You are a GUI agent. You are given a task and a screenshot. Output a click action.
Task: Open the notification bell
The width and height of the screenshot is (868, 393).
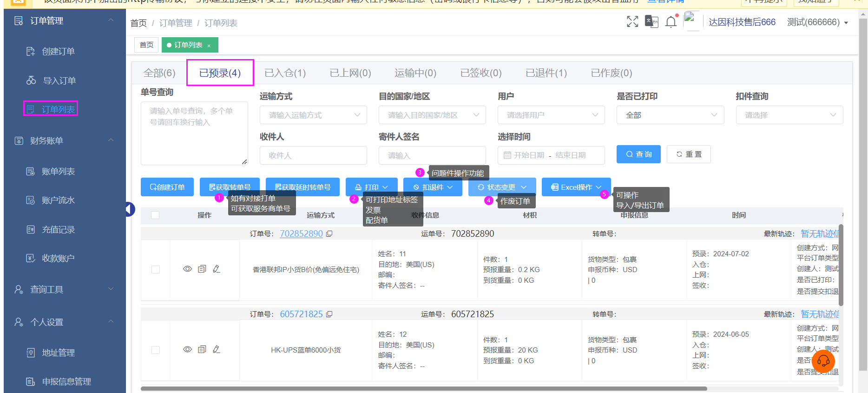click(671, 22)
